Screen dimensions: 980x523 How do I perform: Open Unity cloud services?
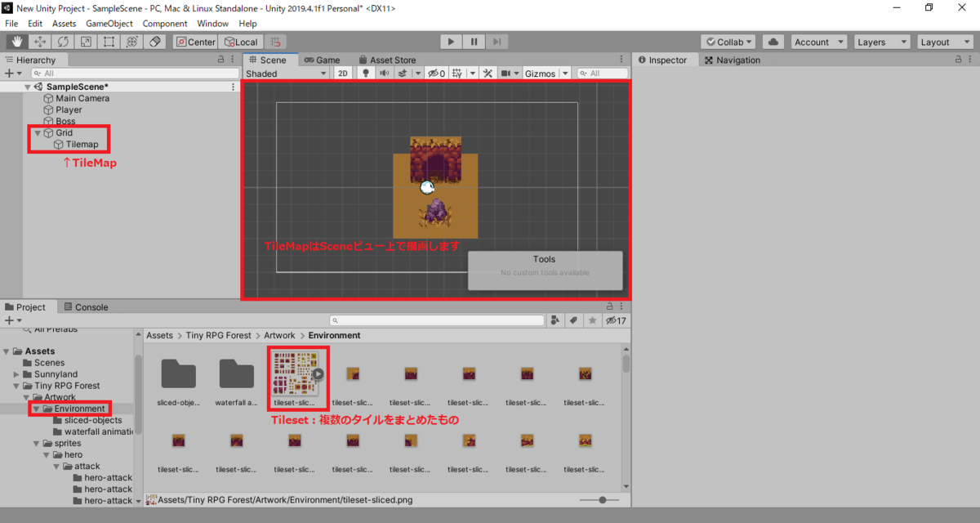click(x=773, y=42)
